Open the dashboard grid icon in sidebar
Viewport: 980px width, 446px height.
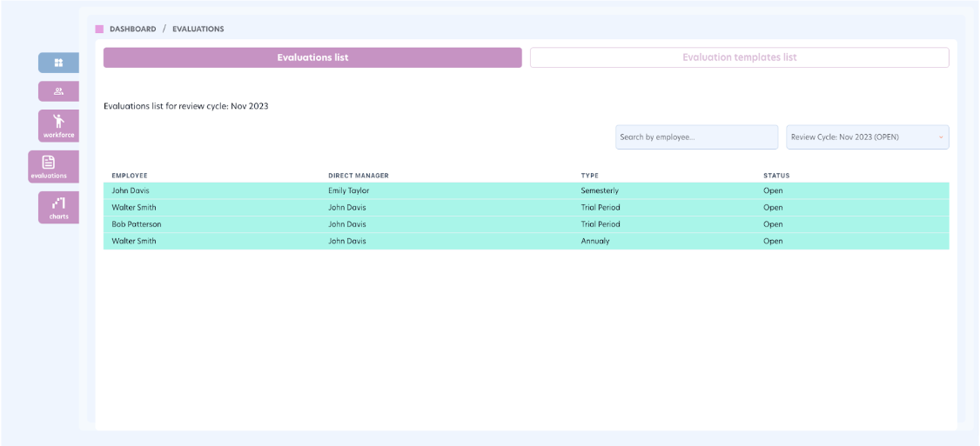(58, 63)
